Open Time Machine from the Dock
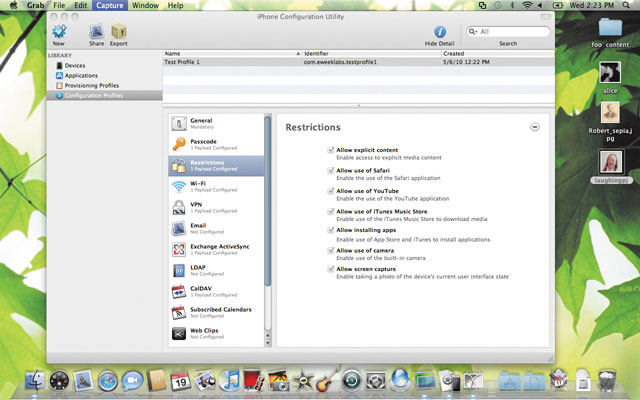Viewport: 640px width, 400px height. tap(352, 380)
